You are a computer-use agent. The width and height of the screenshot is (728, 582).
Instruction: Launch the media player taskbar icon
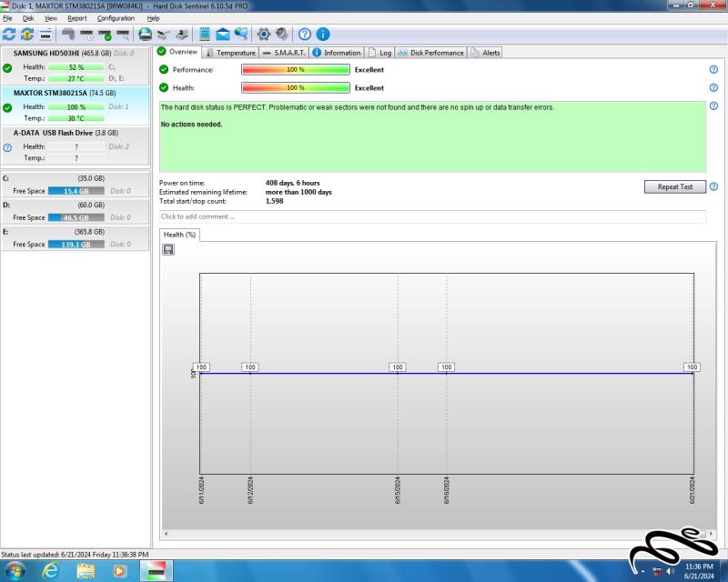click(119, 570)
